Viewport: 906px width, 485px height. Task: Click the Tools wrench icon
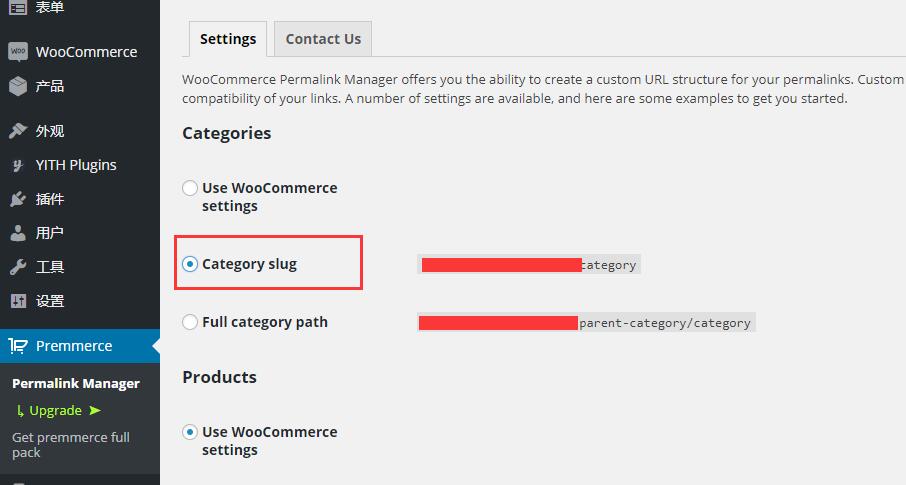tap(18, 267)
